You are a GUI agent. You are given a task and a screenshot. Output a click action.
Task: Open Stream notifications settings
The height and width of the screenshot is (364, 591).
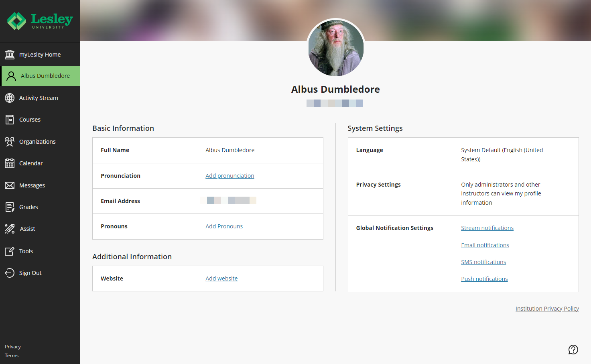487,228
